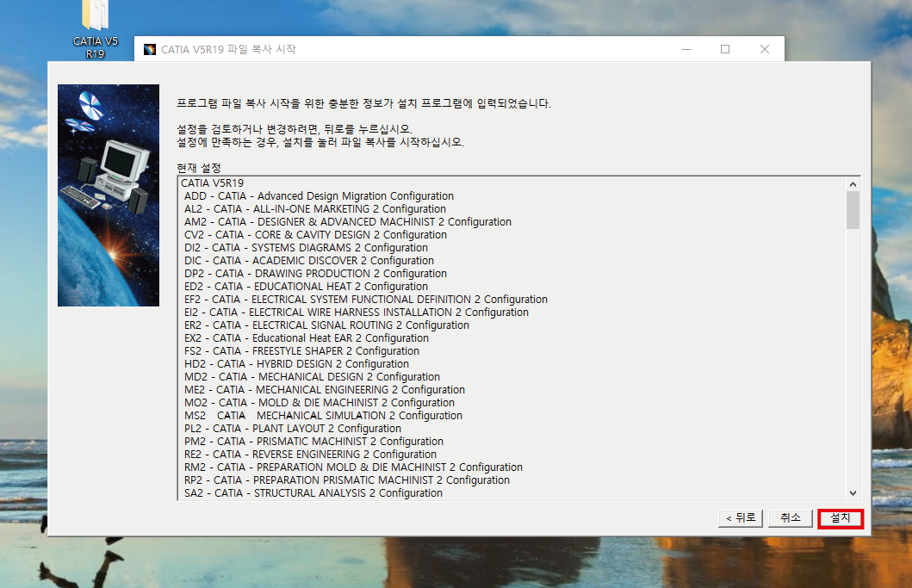Select the EX2 - Educational Heat EAR 2 line

coord(307,338)
